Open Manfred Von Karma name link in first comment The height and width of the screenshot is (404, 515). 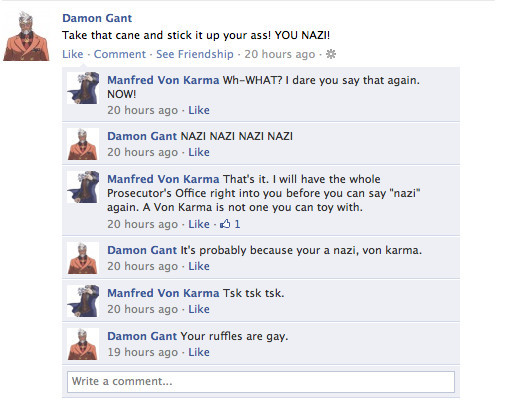click(x=163, y=80)
